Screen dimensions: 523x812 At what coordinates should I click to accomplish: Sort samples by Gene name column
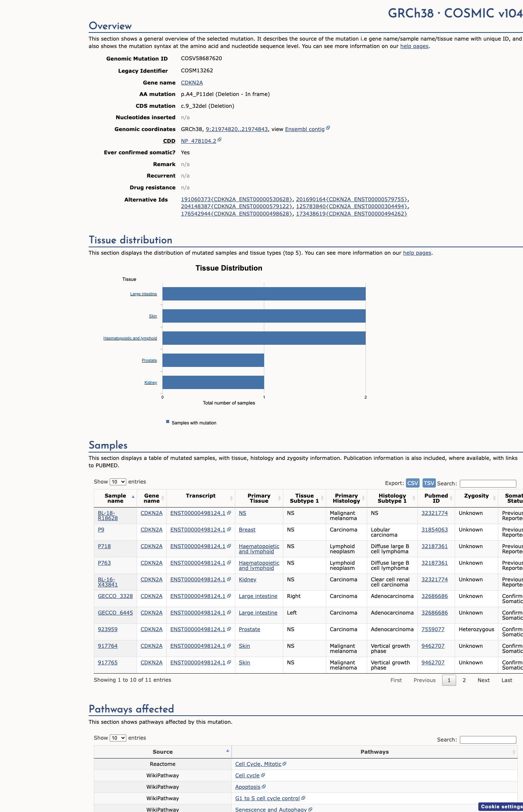tap(163, 498)
